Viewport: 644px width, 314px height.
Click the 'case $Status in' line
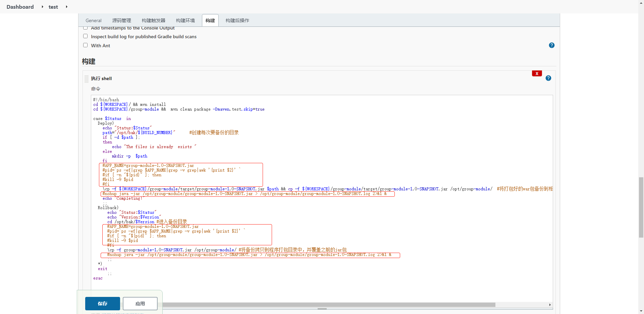112,119
